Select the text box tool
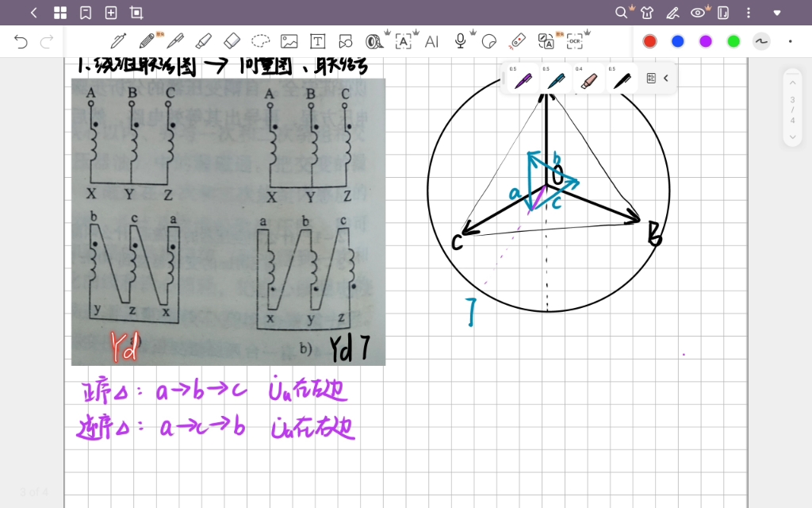 [317, 41]
